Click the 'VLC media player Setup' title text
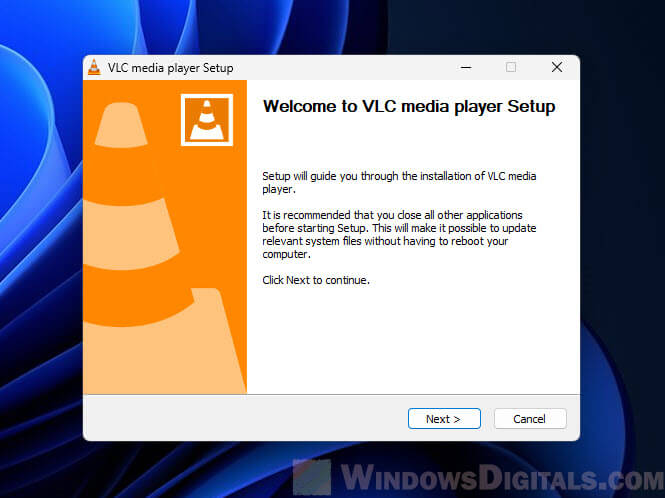Viewport: 665px width, 498px height. click(x=170, y=68)
